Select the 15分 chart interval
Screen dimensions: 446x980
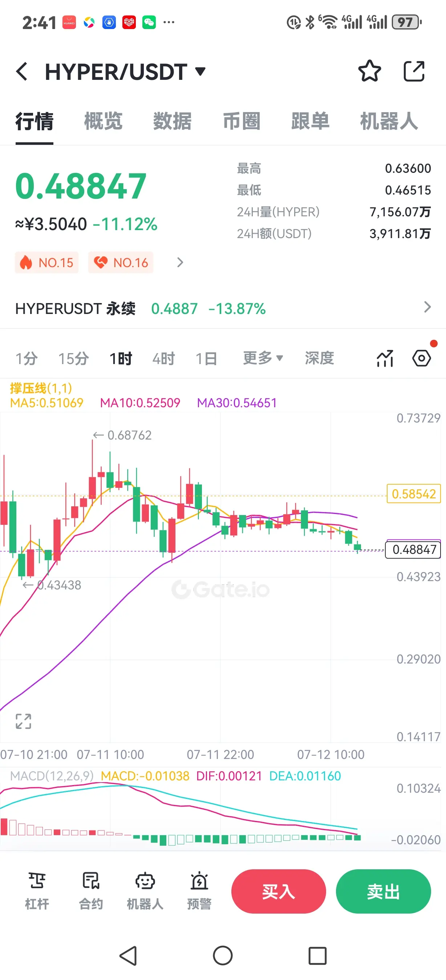(x=73, y=358)
